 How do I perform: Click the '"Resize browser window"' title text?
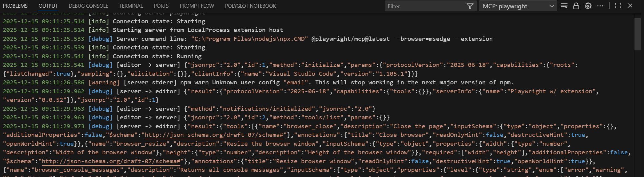(x=314, y=161)
